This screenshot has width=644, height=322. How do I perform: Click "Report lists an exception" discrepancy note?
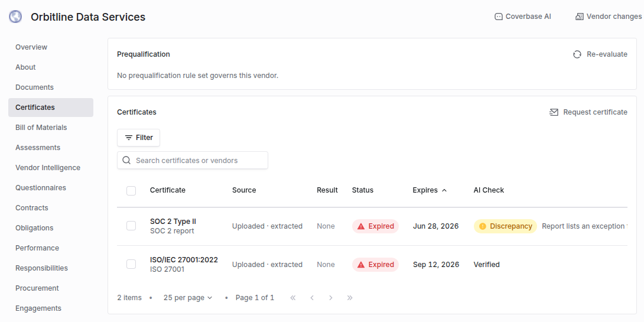pos(584,226)
